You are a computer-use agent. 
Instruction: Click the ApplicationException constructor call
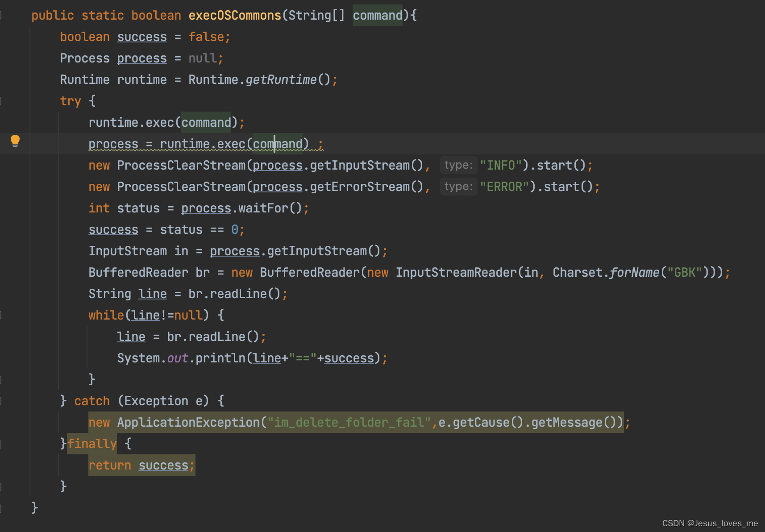tap(188, 422)
